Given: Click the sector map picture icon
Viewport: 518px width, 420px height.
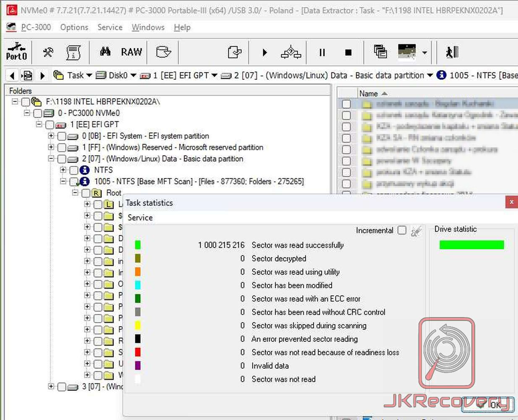Looking at the screenshot, I should point(407,52).
